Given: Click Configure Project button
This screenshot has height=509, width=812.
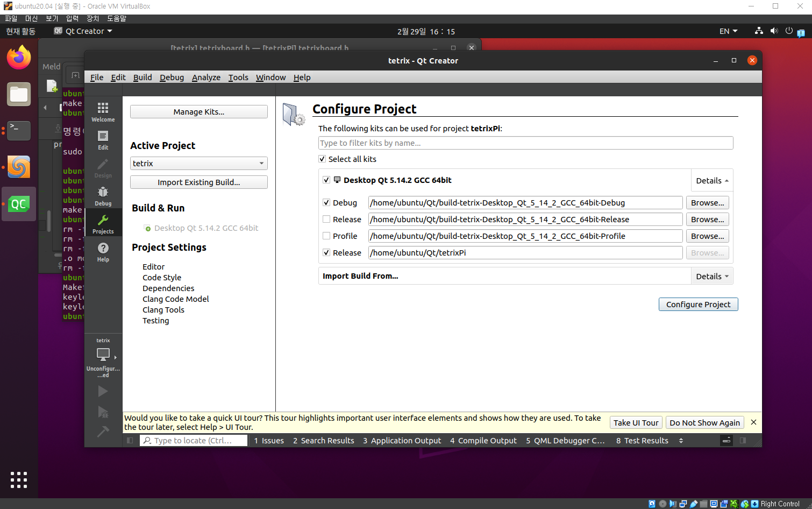Looking at the screenshot, I should point(698,304).
